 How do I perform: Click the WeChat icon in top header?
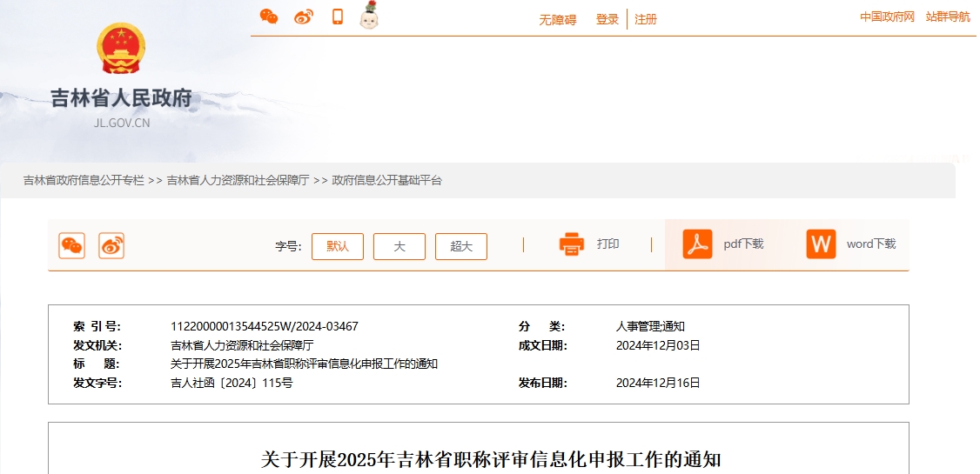pos(269,17)
